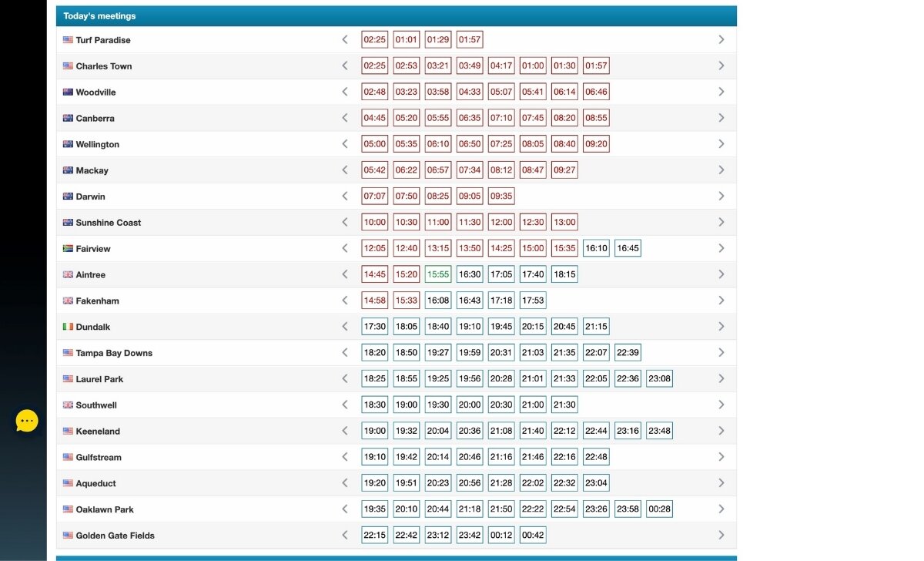This screenshot has width=924, height=561.
Task: Select the 23:08 Laurel Park race
Action: pos(659,378)
